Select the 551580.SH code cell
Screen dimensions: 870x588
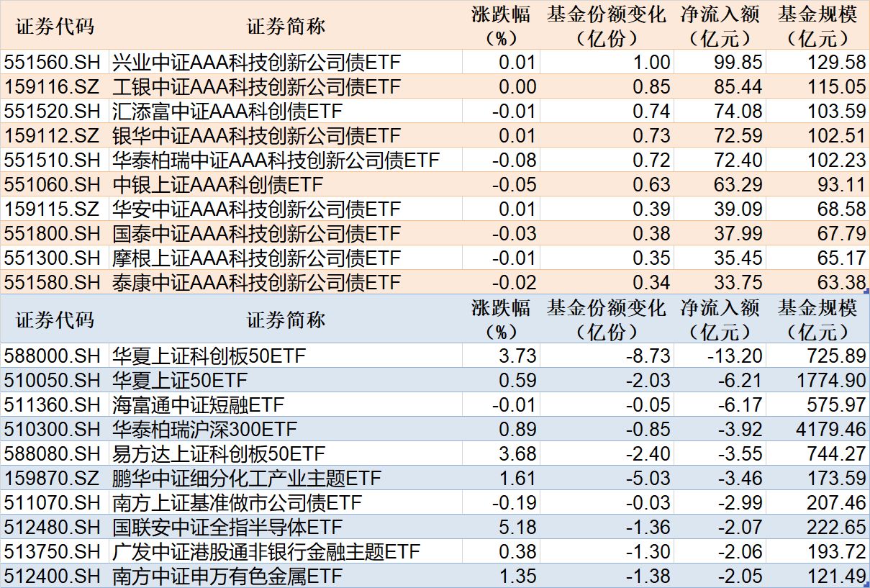pos(55,282)
